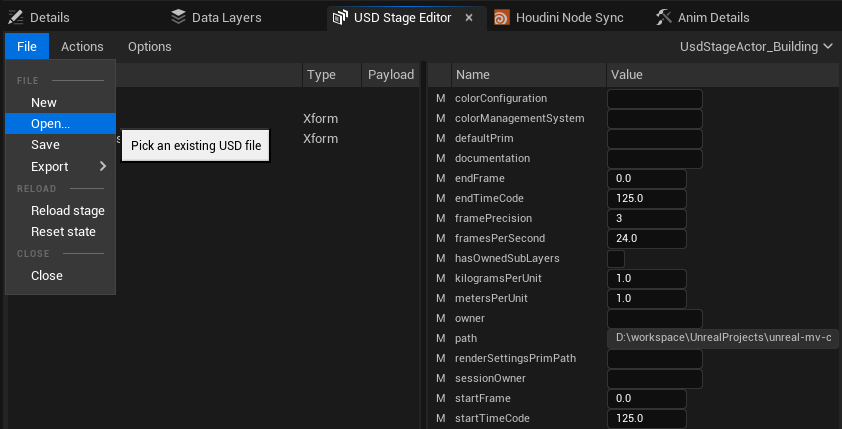
Task: Open the Anim Details tab
Action: [714, 18]
